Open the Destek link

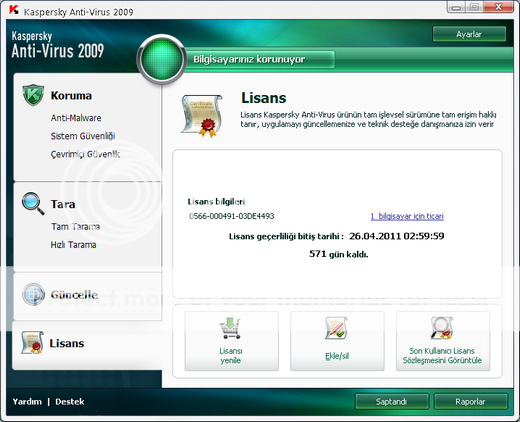[x=70, y=401]
